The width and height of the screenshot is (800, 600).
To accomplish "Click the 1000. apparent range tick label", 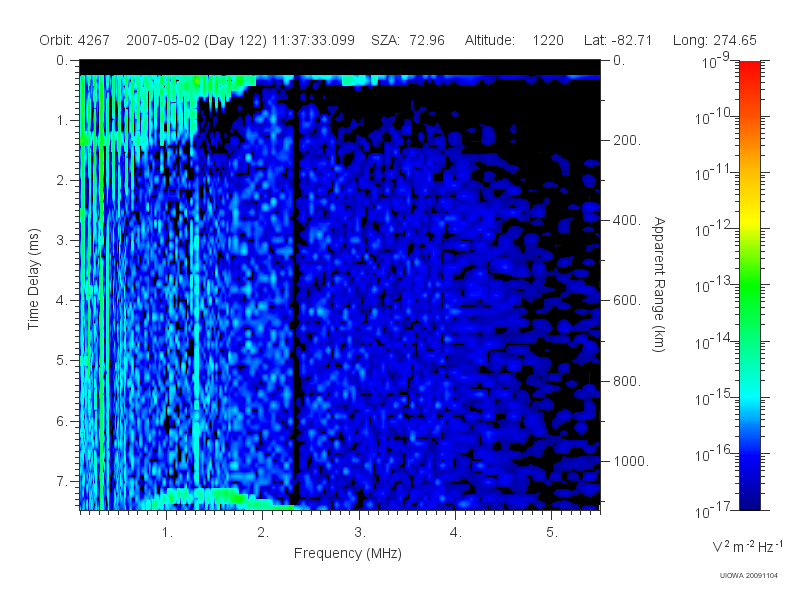I will 631,461.
